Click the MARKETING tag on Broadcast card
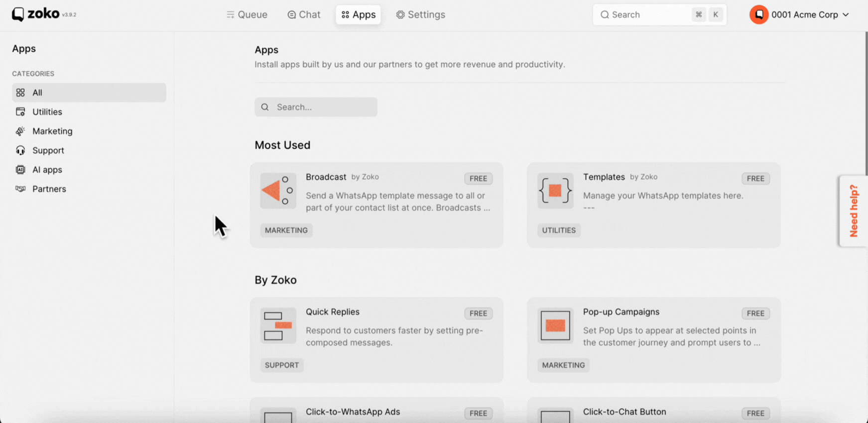The width and height of the screenshot is (868, 423). click(286, 230)
